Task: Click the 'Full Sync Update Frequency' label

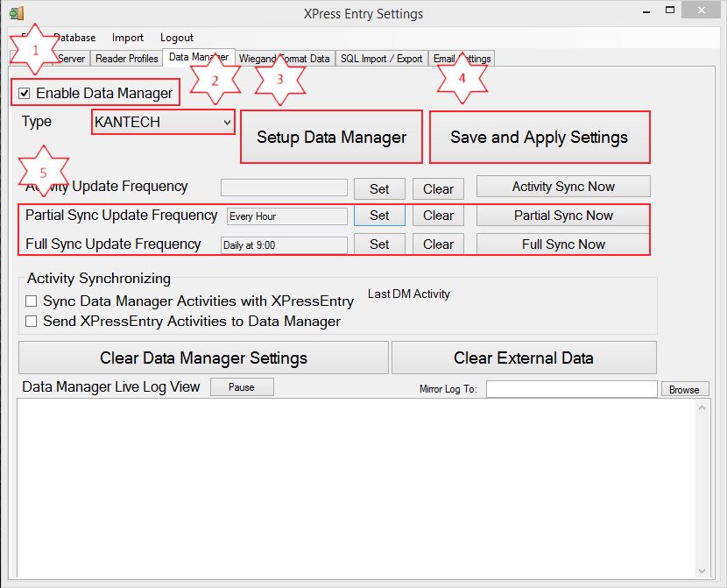Action: (x=113, y=244)
